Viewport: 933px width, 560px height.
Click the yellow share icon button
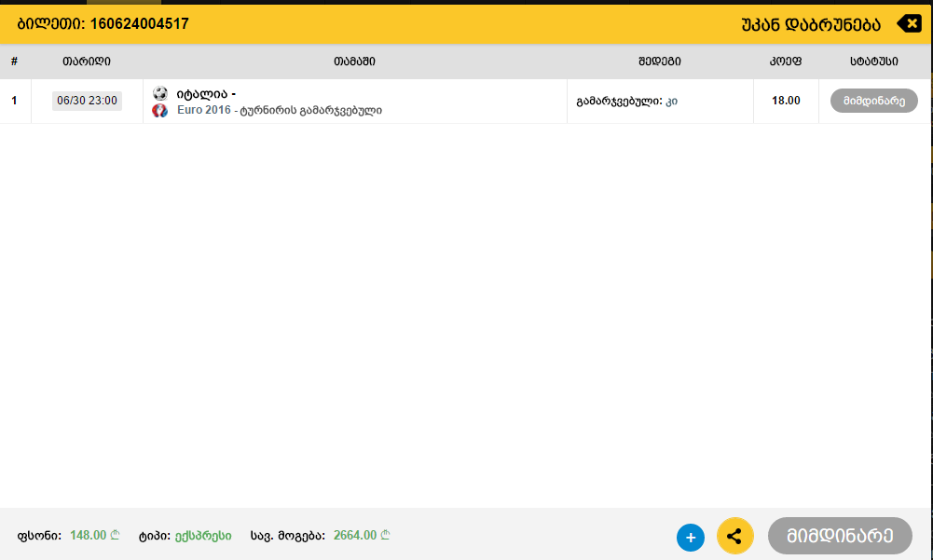pos(734,536)
